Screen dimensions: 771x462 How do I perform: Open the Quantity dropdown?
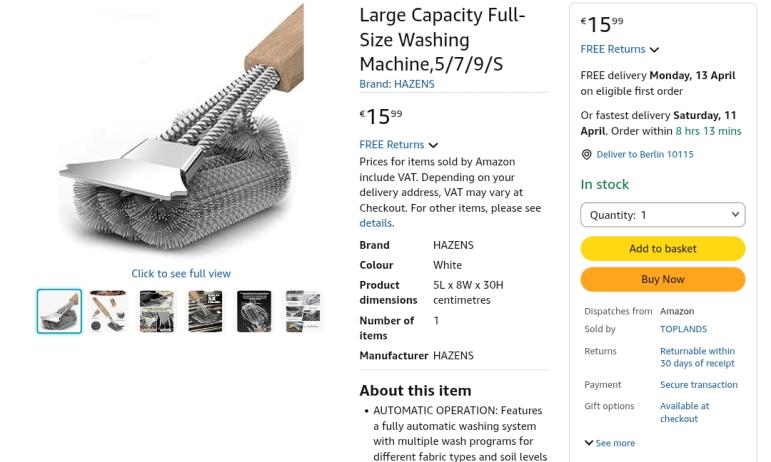[x=662, y=215]
